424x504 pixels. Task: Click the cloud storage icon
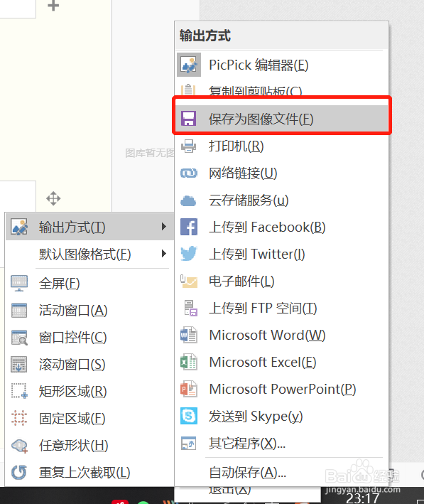[x=188, y=201]
